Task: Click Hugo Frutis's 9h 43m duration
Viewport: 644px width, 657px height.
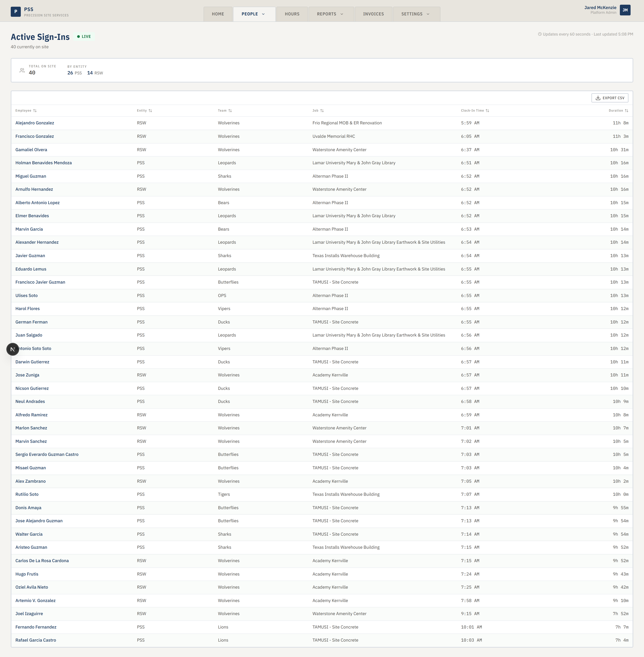Action: 620,574
